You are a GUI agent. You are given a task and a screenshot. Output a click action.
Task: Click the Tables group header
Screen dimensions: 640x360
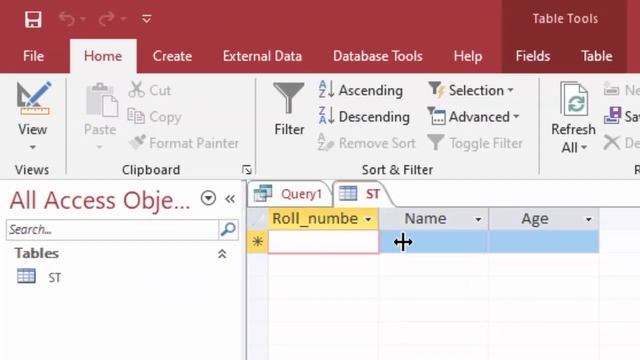pos(37,253)
